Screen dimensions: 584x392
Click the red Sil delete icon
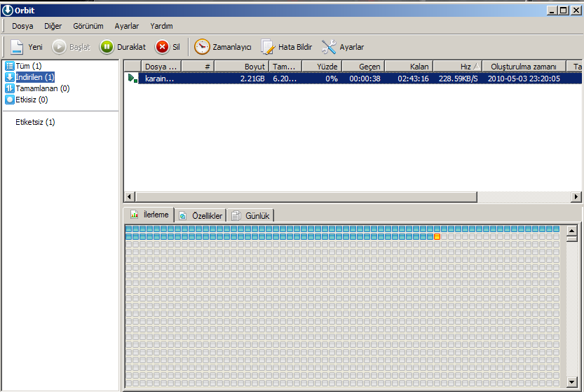[162, 47]
